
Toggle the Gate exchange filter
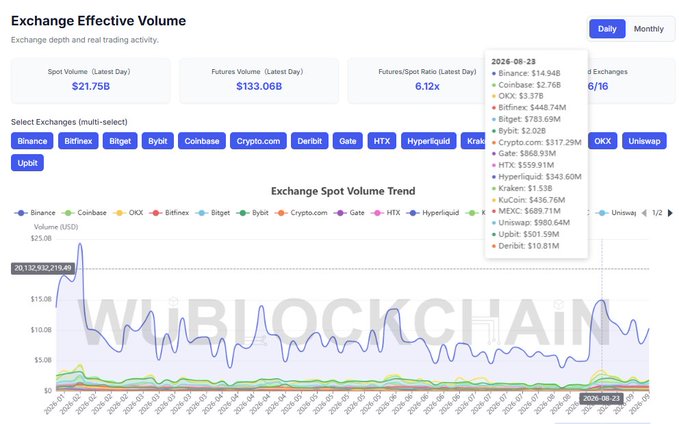tap(348, 141)
